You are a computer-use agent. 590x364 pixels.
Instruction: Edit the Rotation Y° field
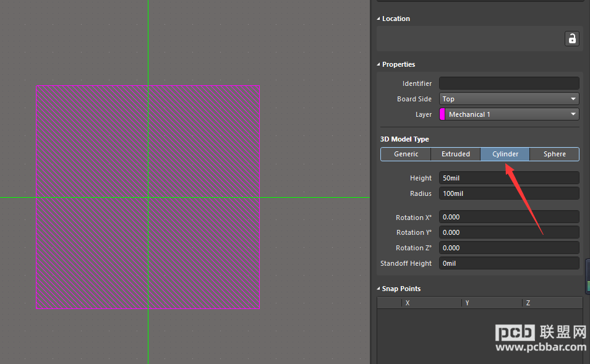click(509, 232)
